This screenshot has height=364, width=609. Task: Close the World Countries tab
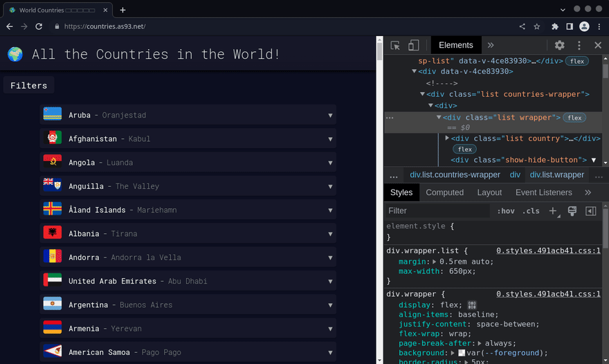(x=105, y=10)
